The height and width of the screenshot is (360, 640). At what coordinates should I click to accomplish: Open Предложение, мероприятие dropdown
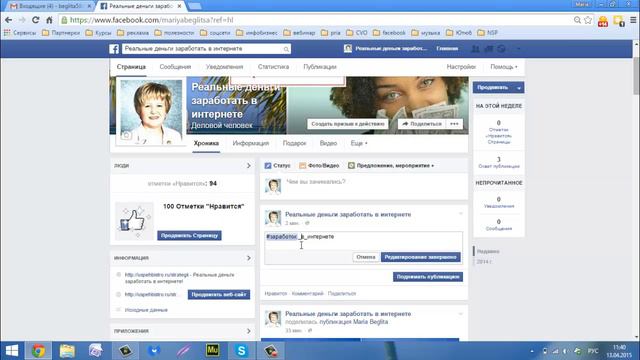391,166
